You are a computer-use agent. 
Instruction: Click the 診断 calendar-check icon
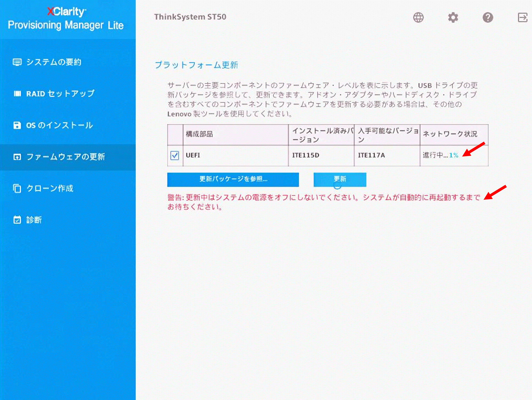point(17,220)
